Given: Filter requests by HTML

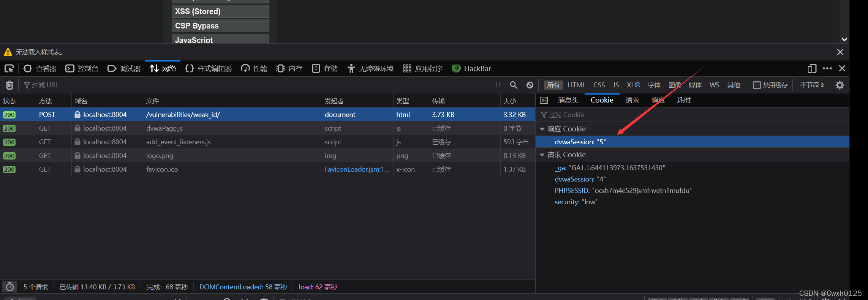Looking at the screenshot, I should [577, 85].
